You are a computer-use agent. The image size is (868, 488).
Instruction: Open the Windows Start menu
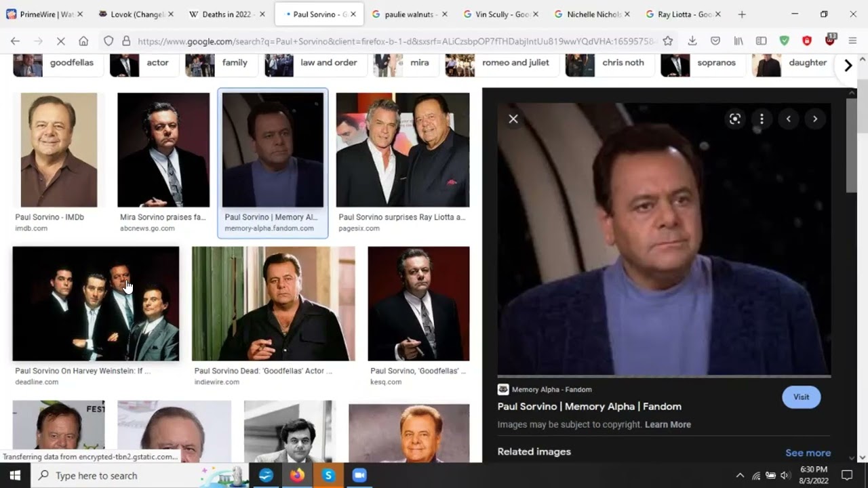15,475
